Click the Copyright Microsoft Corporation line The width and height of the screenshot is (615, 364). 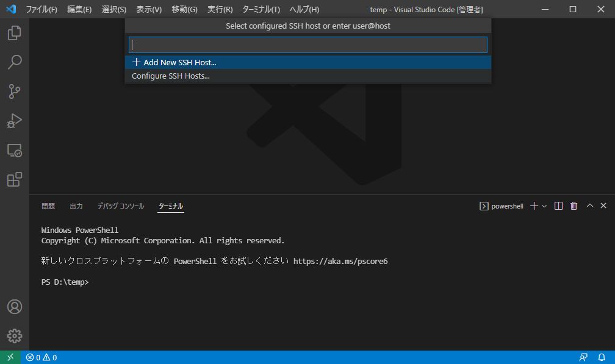[x=163, y=241]
